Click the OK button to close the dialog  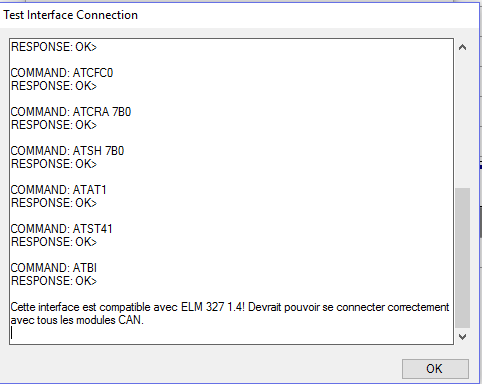pyautogui.click(x=435, y=369)
